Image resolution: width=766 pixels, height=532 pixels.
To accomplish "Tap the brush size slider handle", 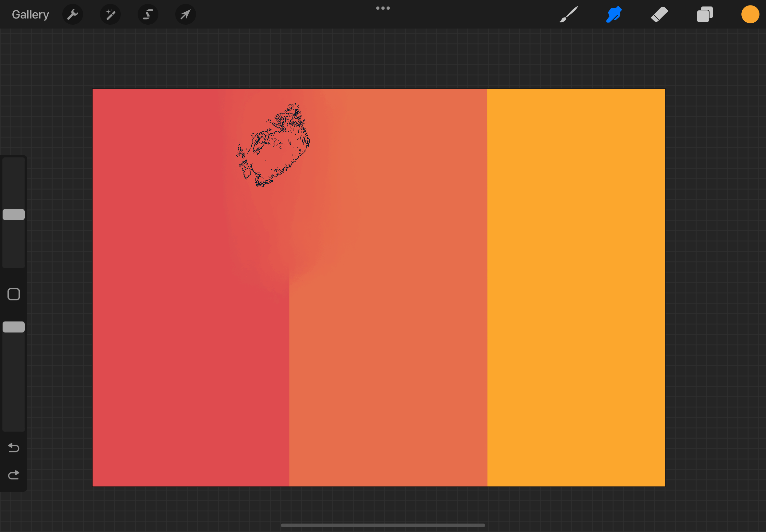I will [14, 214].
